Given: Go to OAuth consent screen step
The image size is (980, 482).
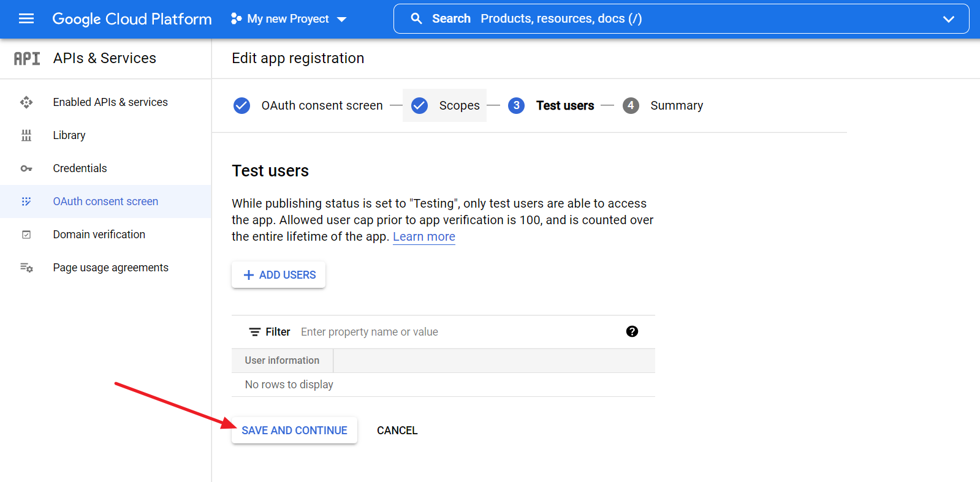Looking at the screenshot, I should pos(322,105).
